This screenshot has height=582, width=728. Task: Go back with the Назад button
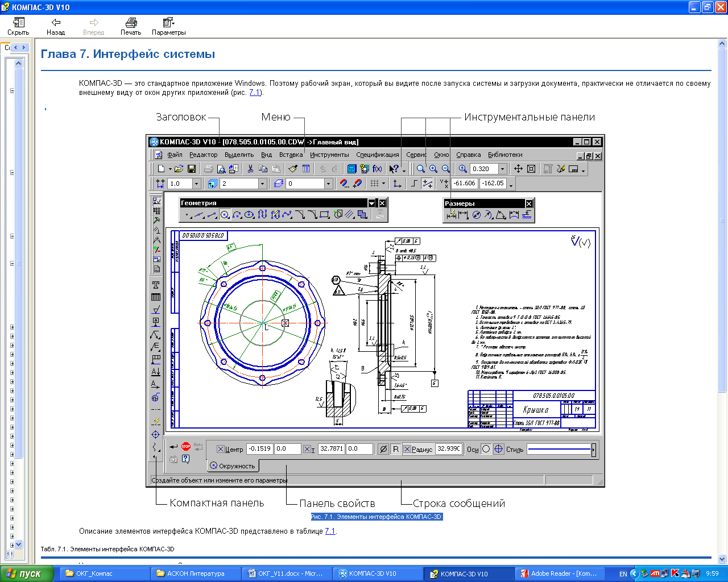56,26
